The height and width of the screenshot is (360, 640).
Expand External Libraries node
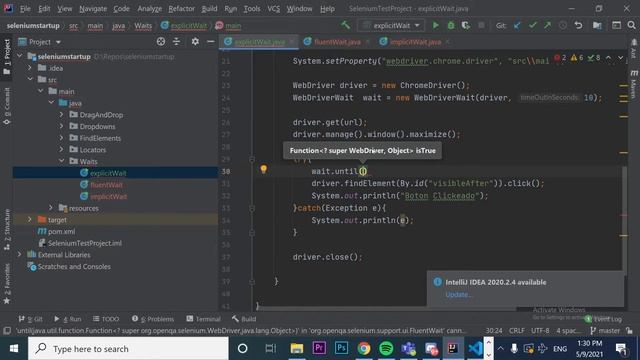pyautogui.click(x=20, y=254)
